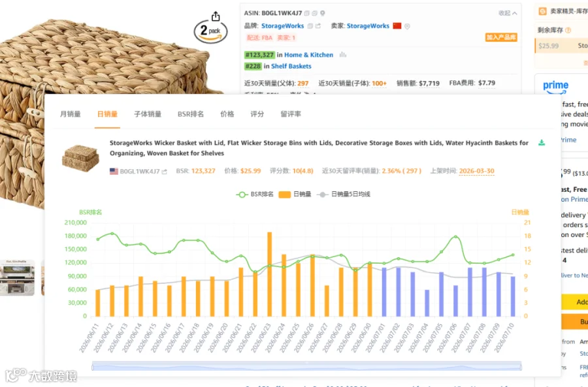Click the #228 rank badge

253,66
